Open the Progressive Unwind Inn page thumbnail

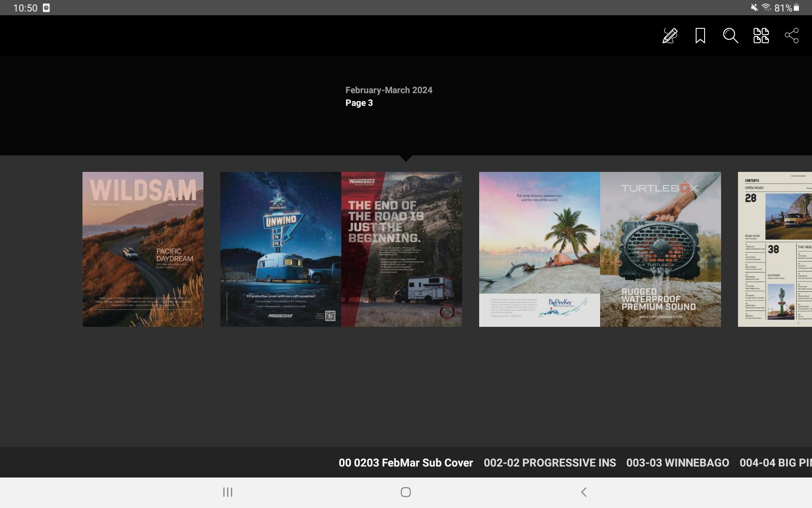(281, 249)
